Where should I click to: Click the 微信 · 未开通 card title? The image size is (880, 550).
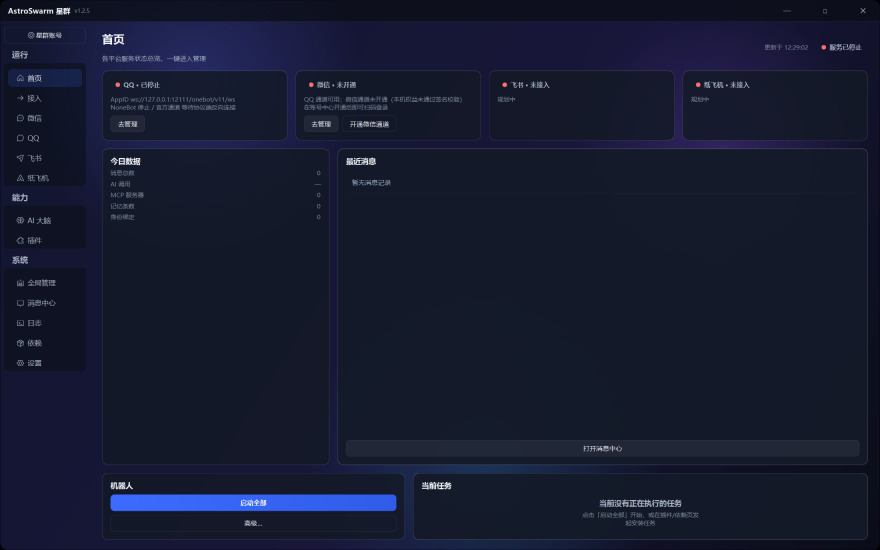(336, 85)
